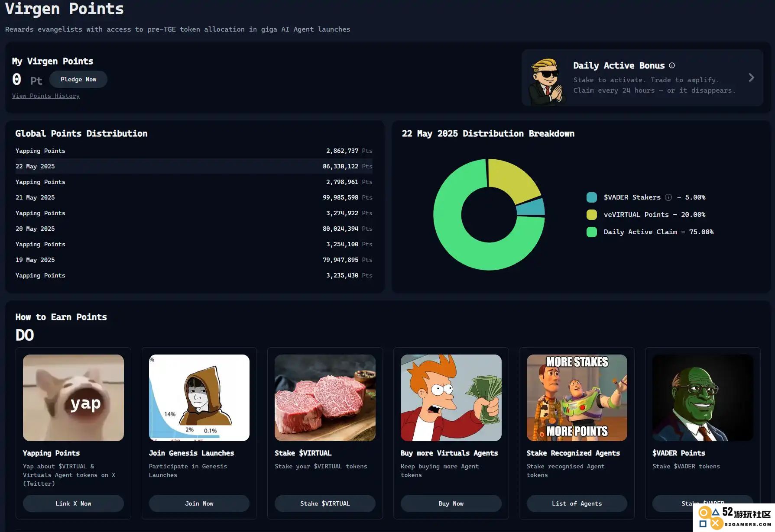The height and width of the screenshot is (532, 775).
Task: Click the 3,274,922 Pts Yapping Points value
Action: pyautogui.click(x=349, y=213)
